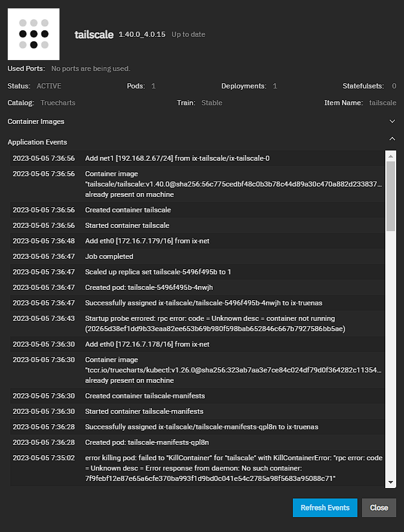
Task: Click the Pods count value
Action: point(153,86)
